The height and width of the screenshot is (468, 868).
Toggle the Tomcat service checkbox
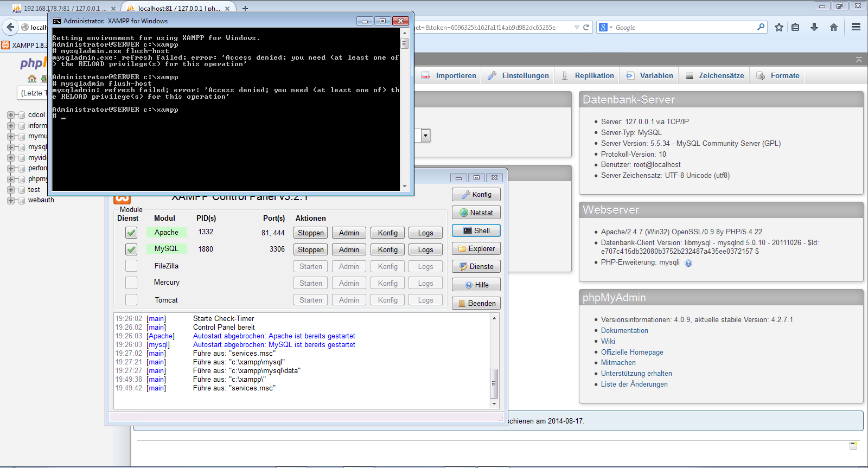131,299
